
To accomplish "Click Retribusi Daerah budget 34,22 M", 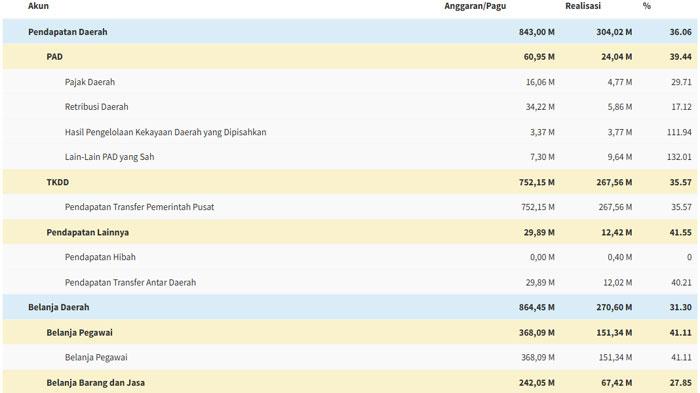I will point(540,107).
